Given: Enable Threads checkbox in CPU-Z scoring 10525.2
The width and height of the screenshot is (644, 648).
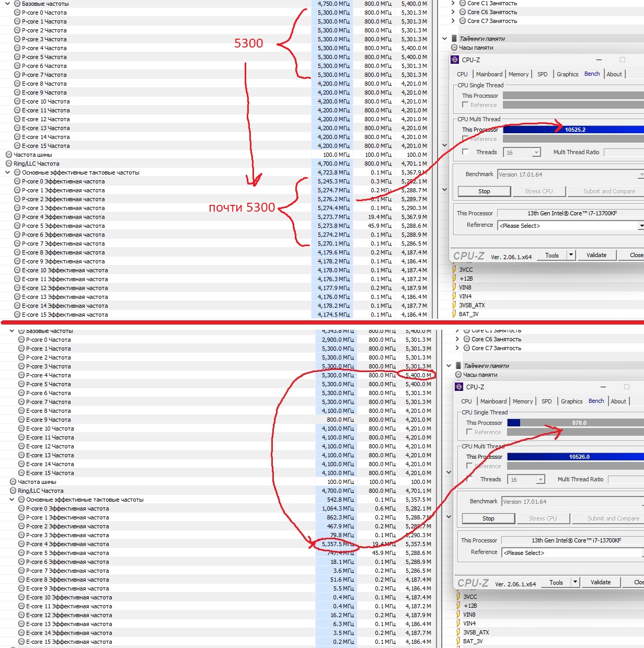Looking at the screenshot, I should pyautogui.click(x=465, y=152).
